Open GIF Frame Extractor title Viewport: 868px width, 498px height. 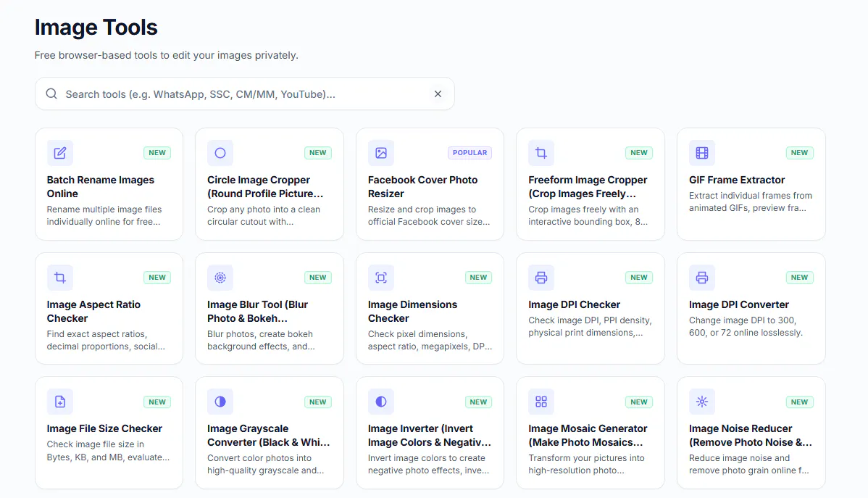pos(737,180)
